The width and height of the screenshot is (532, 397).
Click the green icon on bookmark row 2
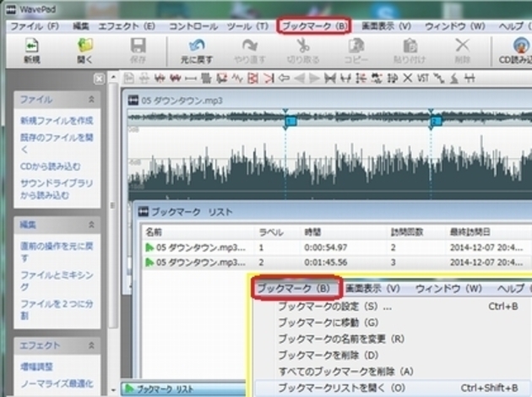[x=149, y=263]
